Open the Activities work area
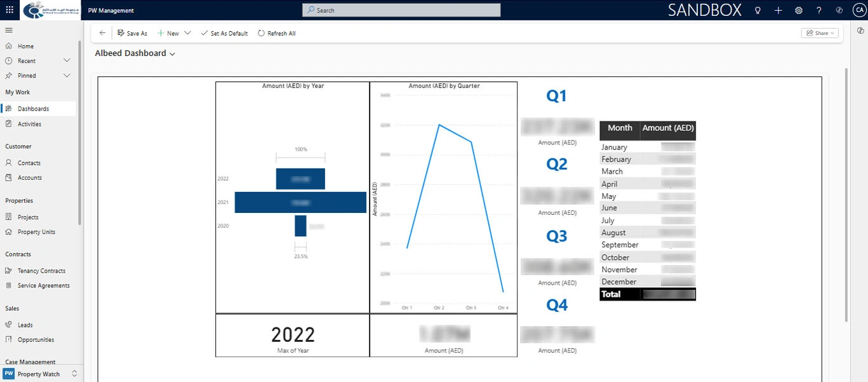Image resolution: width=868 pixels, height=382 pixels. (x=29, y=124)
